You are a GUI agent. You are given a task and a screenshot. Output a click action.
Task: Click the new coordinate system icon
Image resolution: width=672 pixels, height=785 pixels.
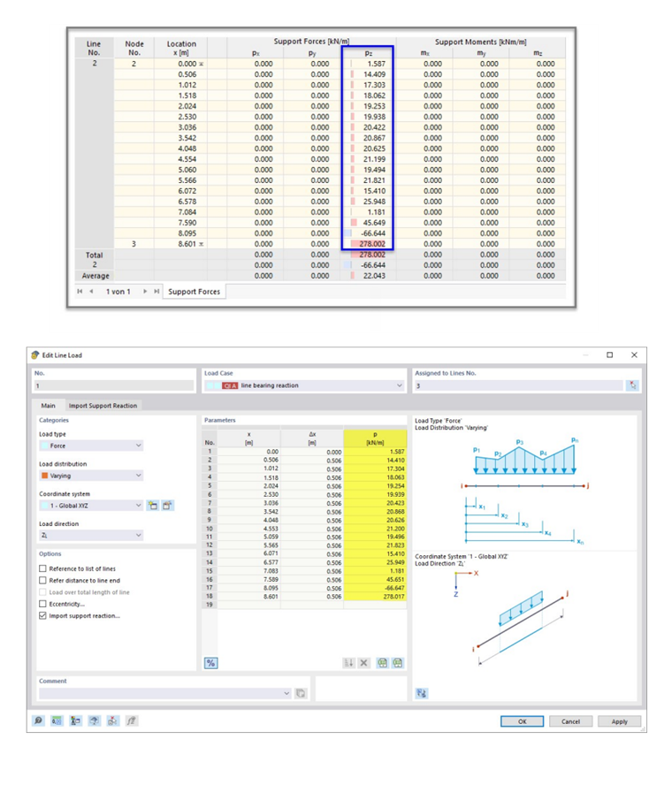tap(153, 506)
